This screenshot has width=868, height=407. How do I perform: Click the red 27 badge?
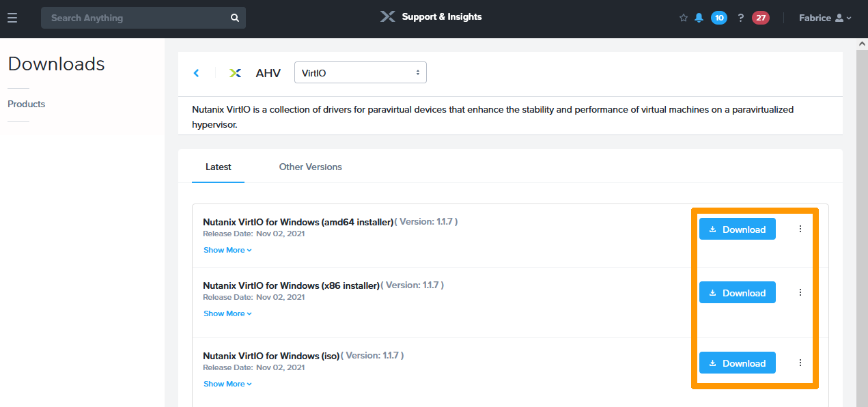(760, 18)
